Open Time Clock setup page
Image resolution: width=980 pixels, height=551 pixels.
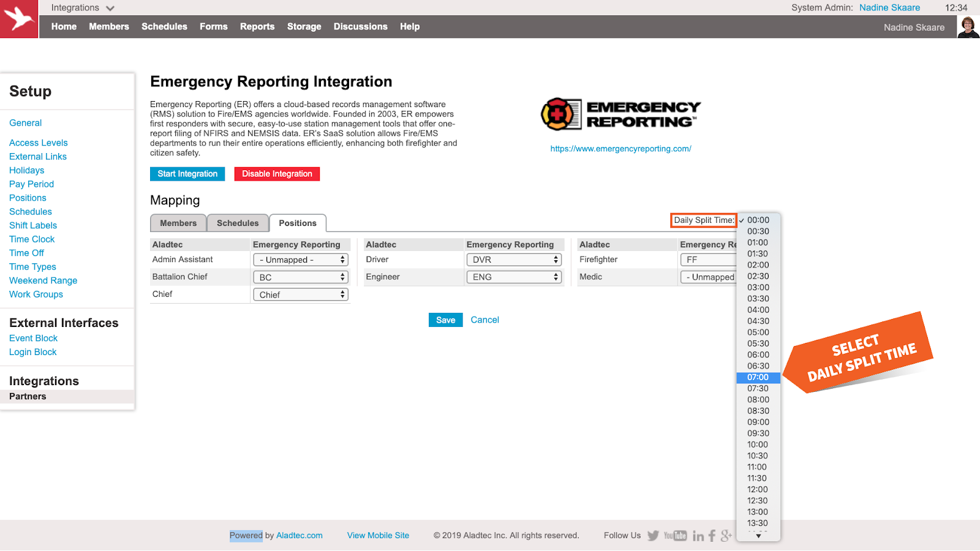(32, 239)
